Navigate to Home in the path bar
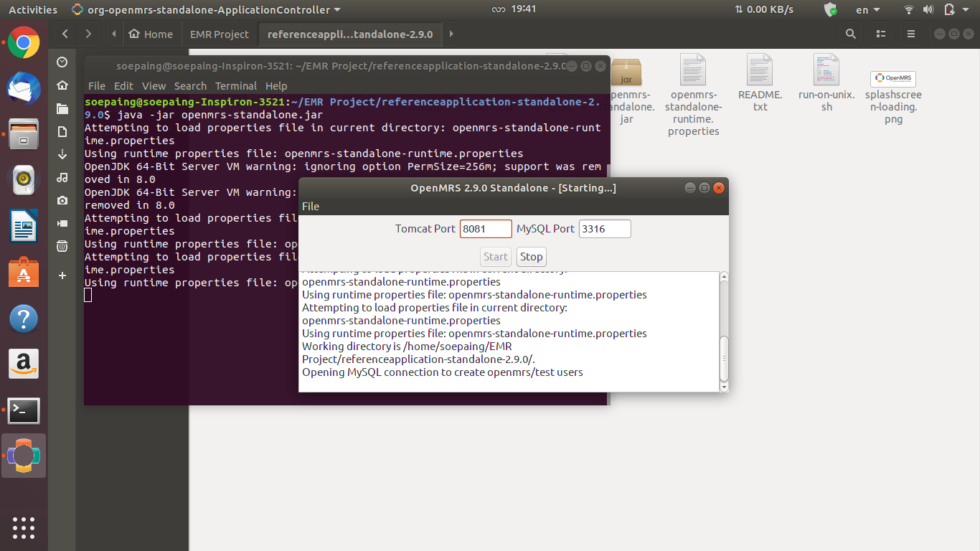The width and height of the screenshot is (980, 551). pos(151,34)
